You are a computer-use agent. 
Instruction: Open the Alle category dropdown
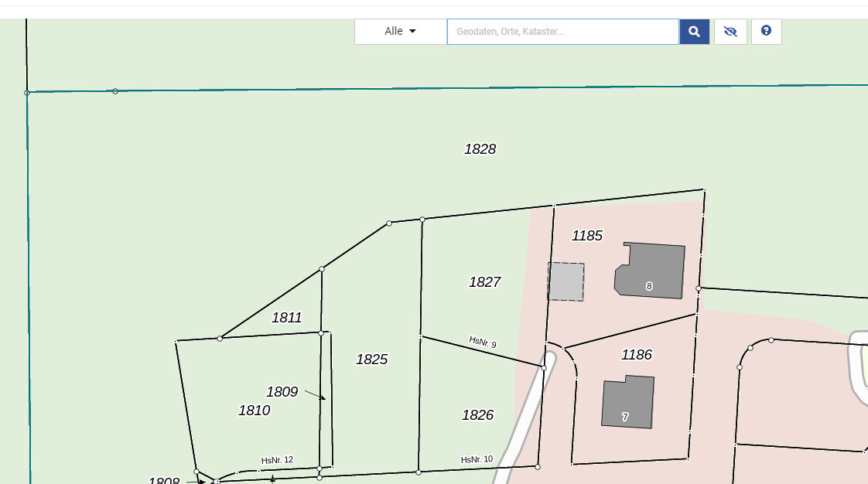tap(401, 32)
